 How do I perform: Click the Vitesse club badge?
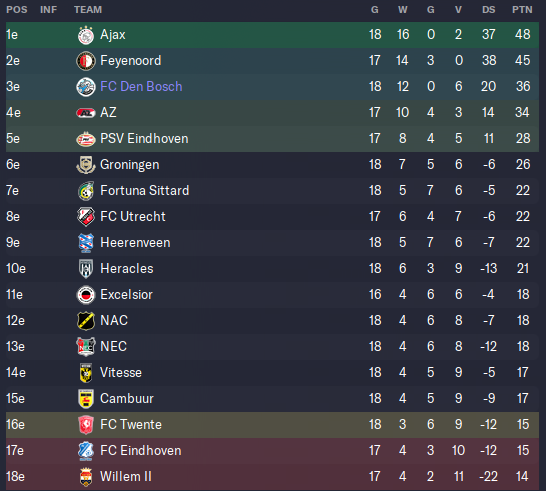86,373
